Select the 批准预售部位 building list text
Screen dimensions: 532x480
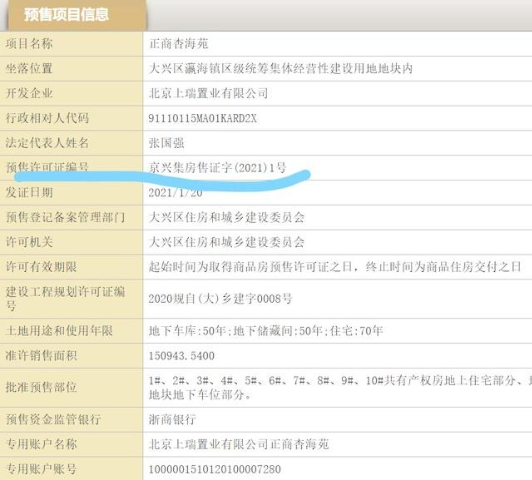point(340,388)
